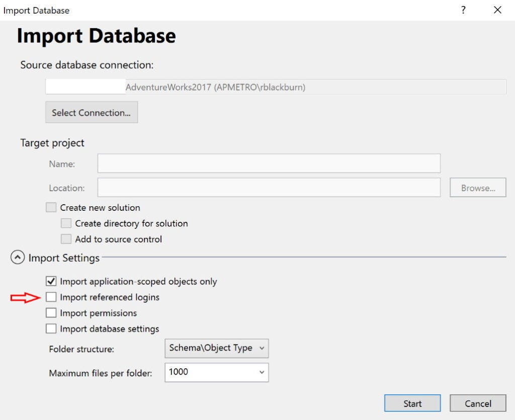
Task: Click the Cancel button
Action: (477, 403)
